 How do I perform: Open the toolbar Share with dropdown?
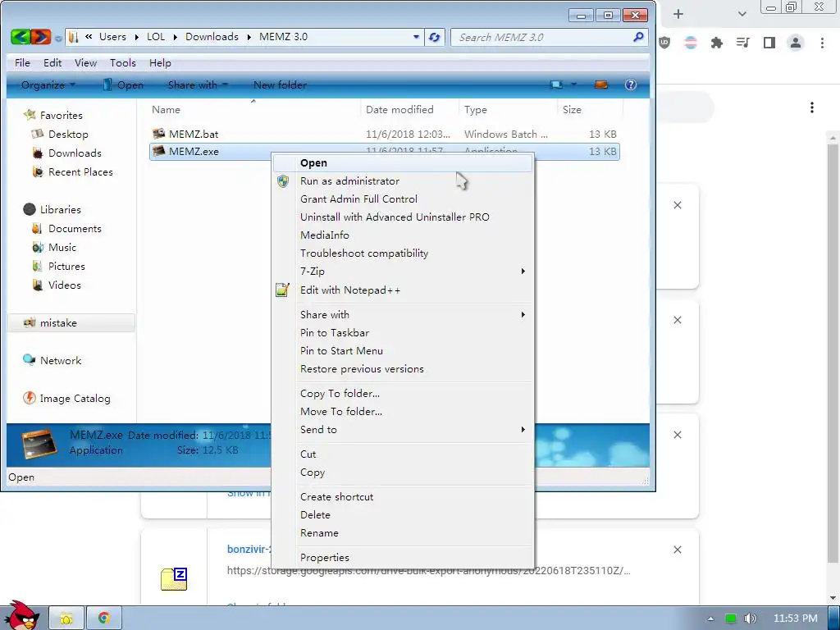point(198,84)
